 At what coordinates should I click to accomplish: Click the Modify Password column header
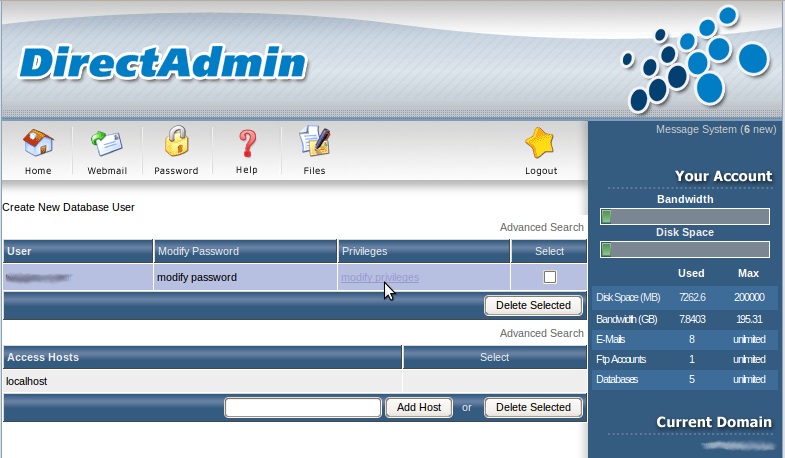(245, 251)
